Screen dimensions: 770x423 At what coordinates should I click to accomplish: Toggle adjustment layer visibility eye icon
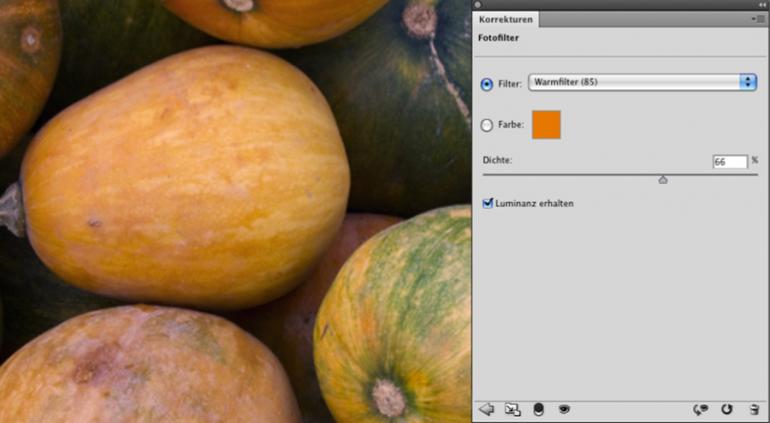click(564, 409)
